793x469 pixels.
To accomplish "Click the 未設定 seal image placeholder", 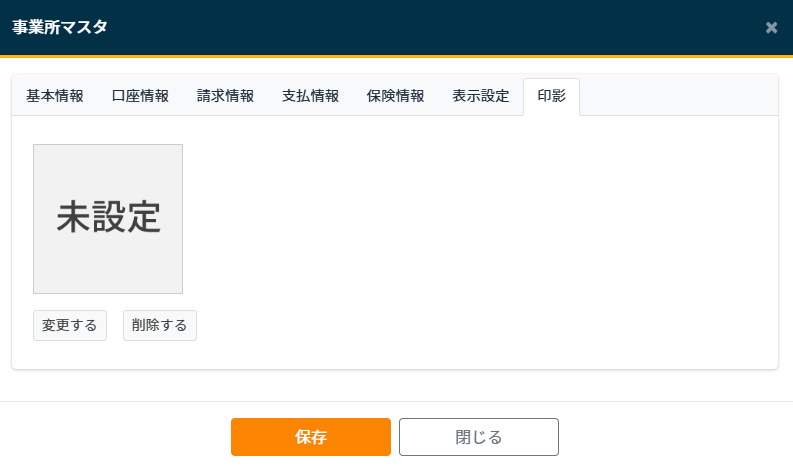I will 108,260.
